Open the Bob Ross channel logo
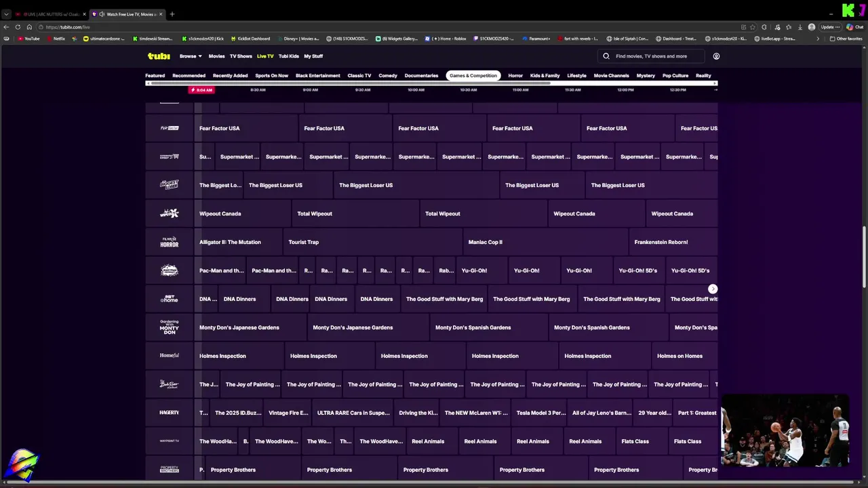The width and height of the screenshot is (868, 488). (170, 384)
